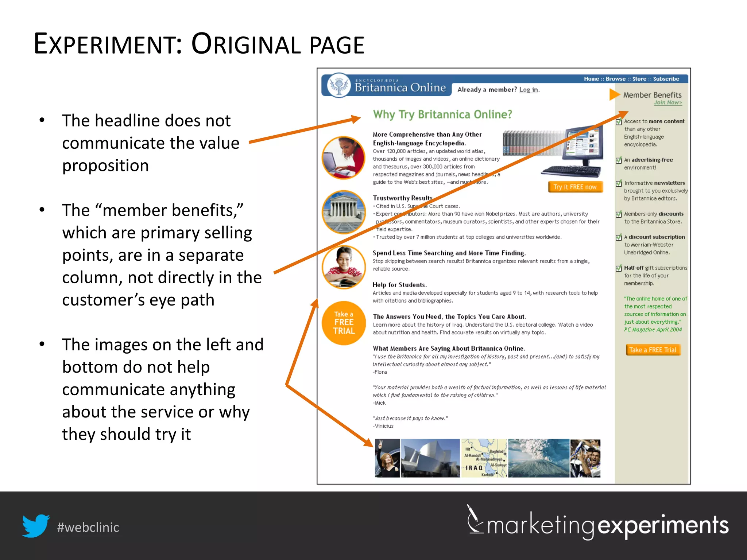The width and height of the screenshot is (747, 560).
Task: Click the silver concert hall thumbnail
Action: click(x=430, y=458)
